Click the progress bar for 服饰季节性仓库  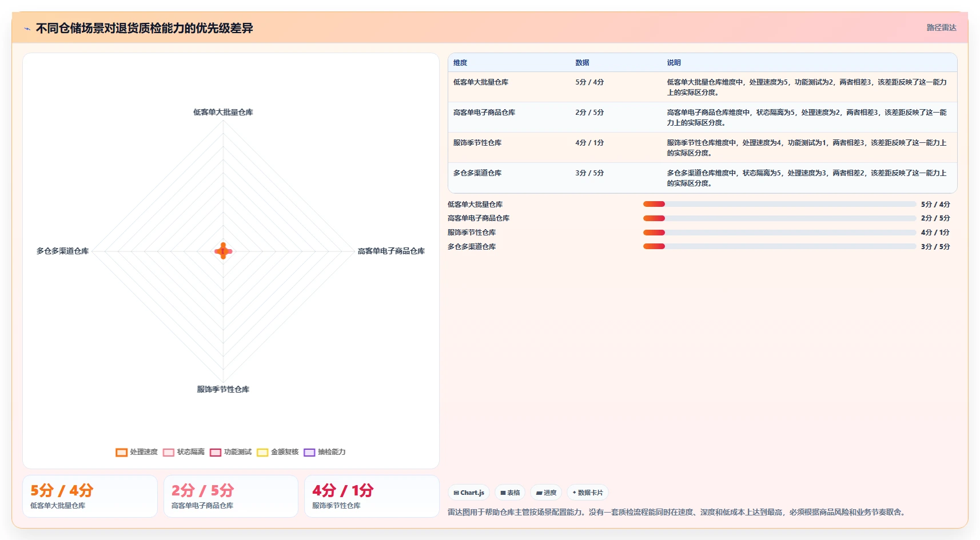coord(779,233)
